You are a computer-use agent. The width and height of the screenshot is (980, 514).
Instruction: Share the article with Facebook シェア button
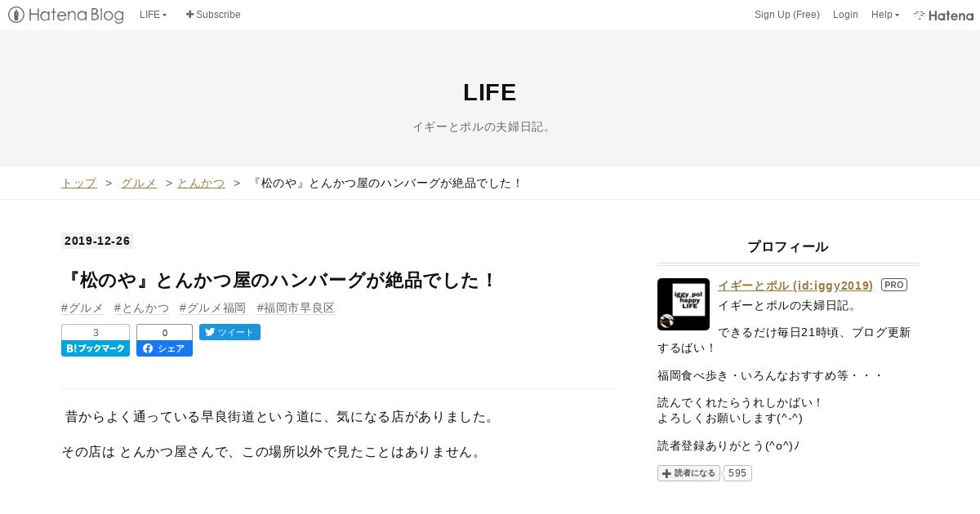(x=164, y=348)
